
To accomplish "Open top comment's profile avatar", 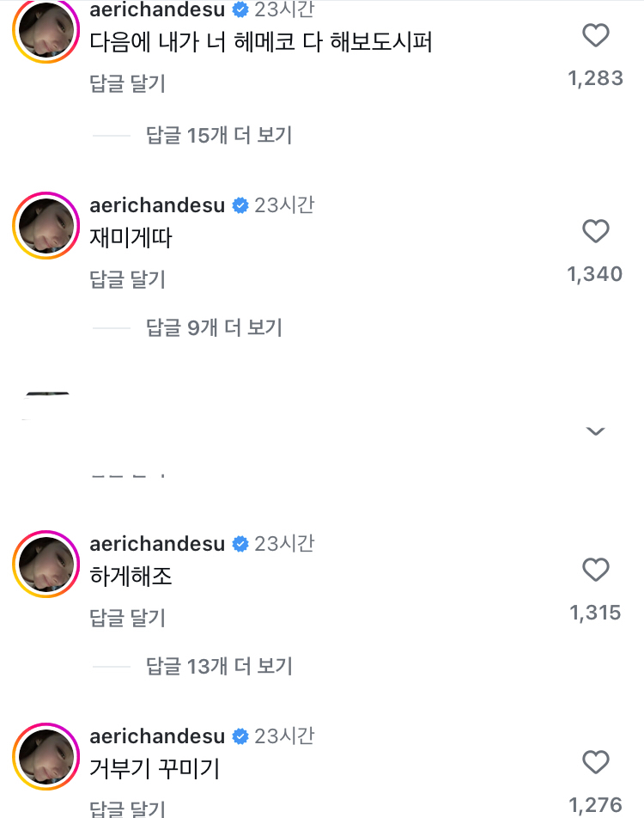I will tap(46, 29).
